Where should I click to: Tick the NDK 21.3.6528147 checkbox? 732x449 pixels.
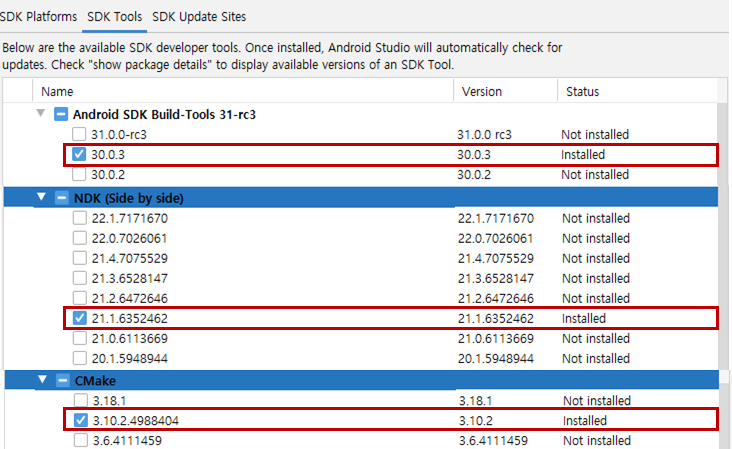(x=79, y=278)
